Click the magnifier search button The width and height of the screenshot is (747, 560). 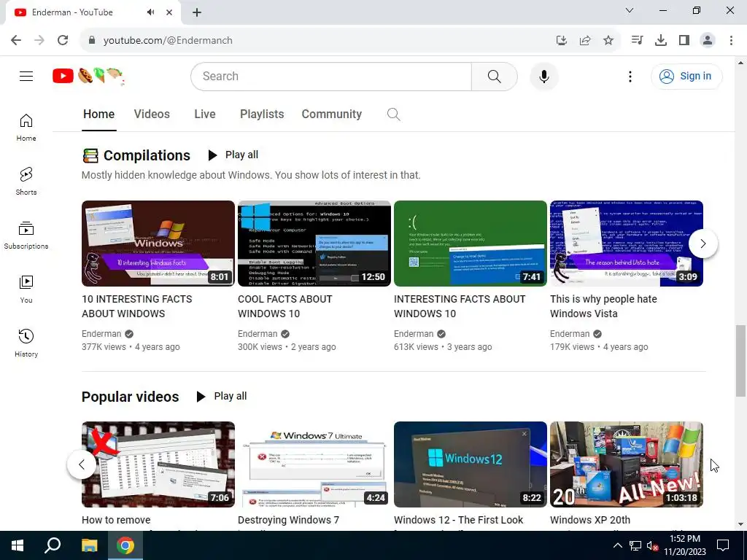tap(495, 76)
